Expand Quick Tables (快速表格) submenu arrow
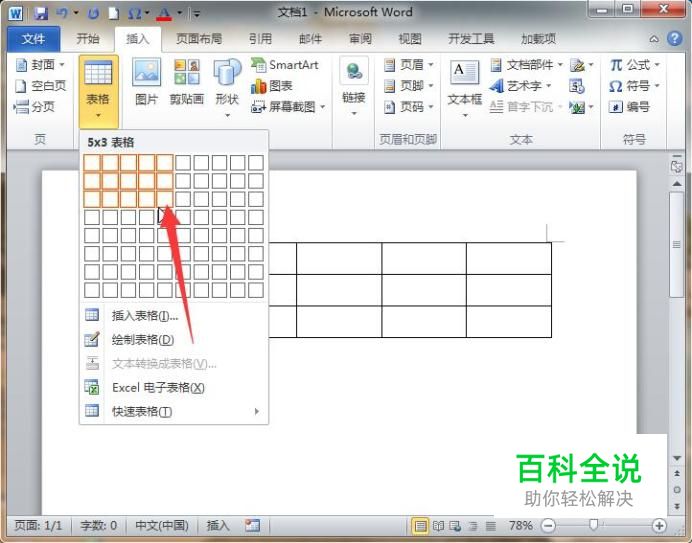Screen dimensions: 692x543 coord(256,411)
